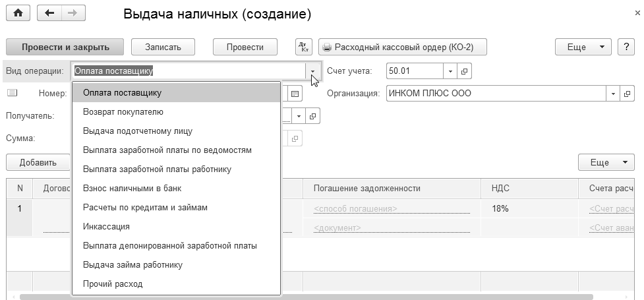Click open icon next to Организация field
The image size is (644, 300).
point(627,93)
